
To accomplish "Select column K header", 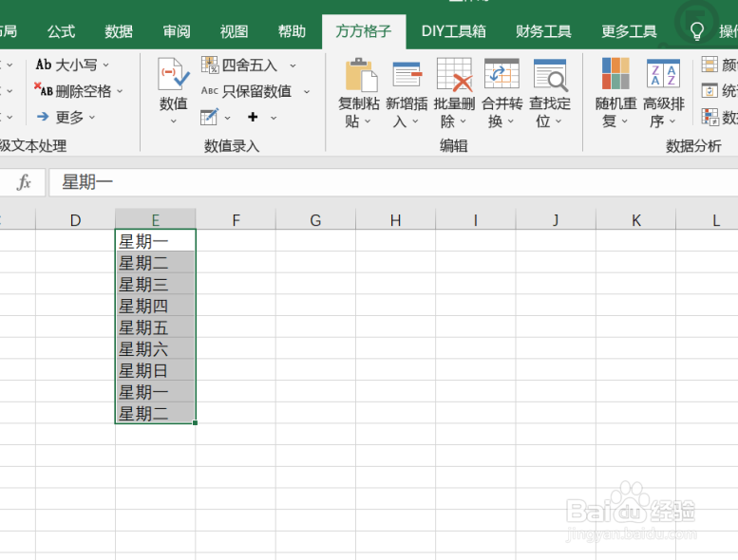I will (x=635, y=219).
